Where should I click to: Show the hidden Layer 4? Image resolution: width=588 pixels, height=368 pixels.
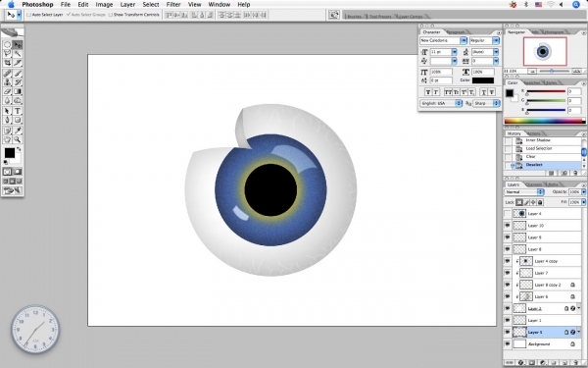507,214
